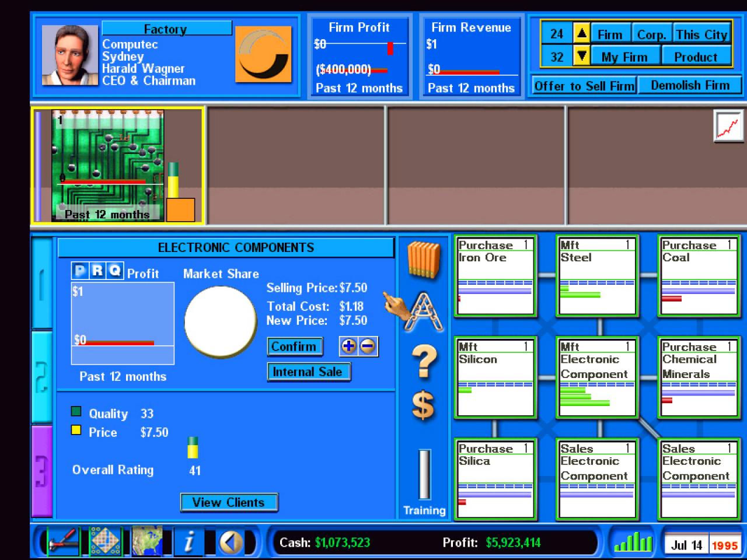Click the dollar sign icon
747x560 pixels.
pos(423,405)
